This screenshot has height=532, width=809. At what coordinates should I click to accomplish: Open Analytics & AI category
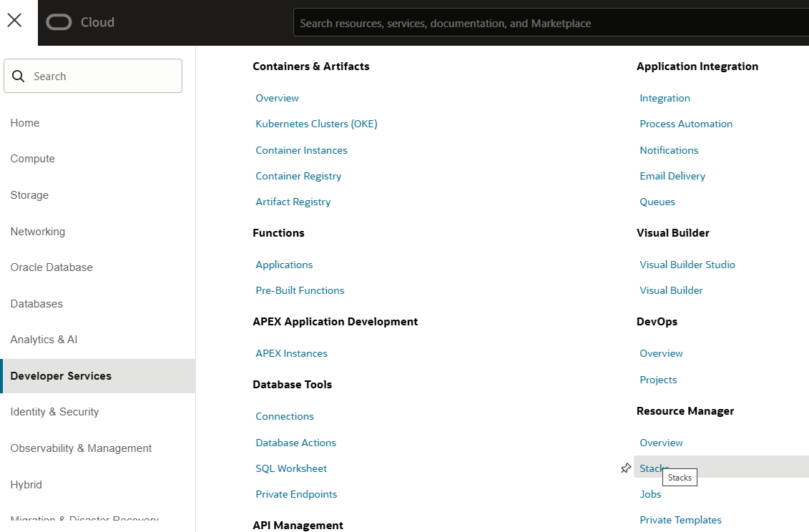44,340
